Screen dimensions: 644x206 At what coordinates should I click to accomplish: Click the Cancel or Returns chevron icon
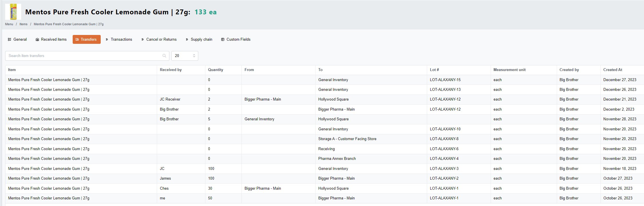coord(142,40)
